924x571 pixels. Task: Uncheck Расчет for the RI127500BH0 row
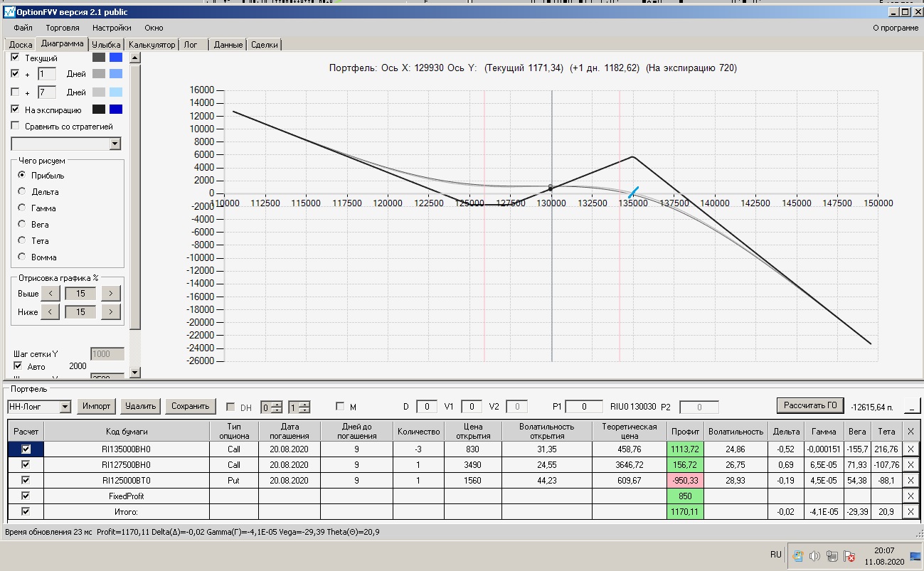(x=26, y=465)
